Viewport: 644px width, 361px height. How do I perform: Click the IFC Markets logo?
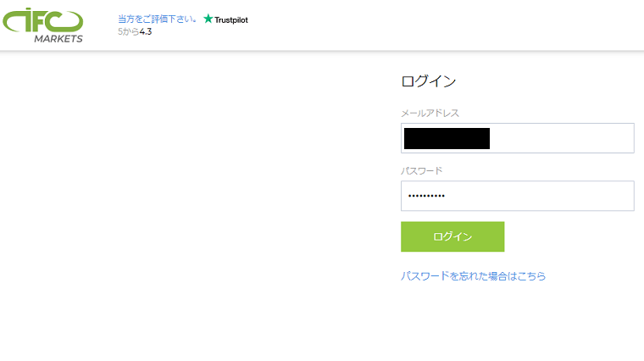(42, 25)
